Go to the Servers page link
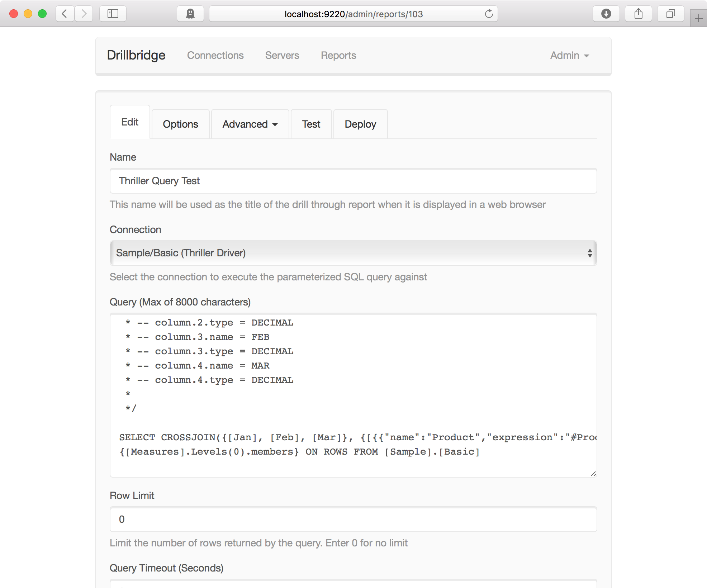This screenshot has height=588, width=707. (282, 56)
